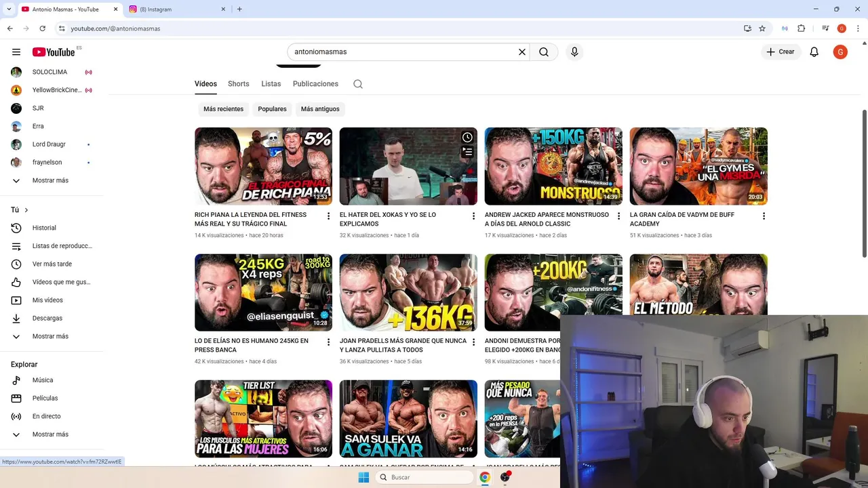This screenshot has width=868, height=488.
Task: Click the page vertical scrollbar
Action: point(864,183)
